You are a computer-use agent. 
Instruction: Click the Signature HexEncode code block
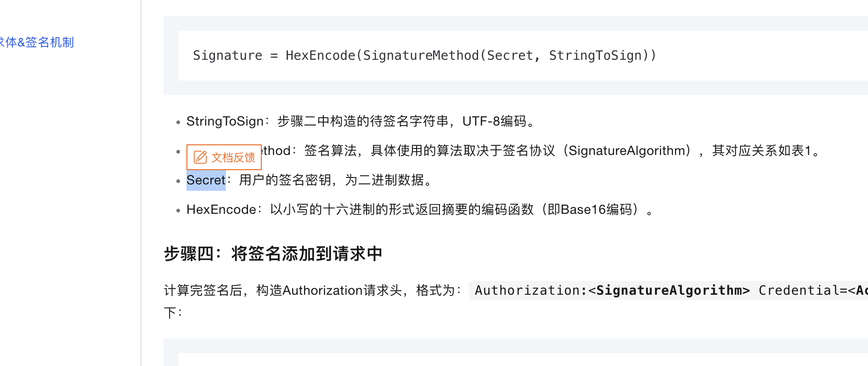pos(523,56)
